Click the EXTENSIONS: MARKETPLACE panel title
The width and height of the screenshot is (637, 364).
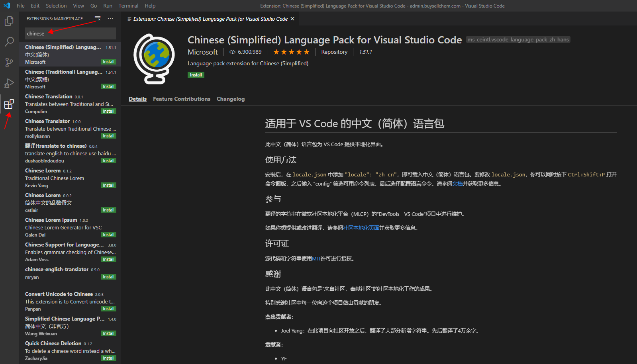55,19
